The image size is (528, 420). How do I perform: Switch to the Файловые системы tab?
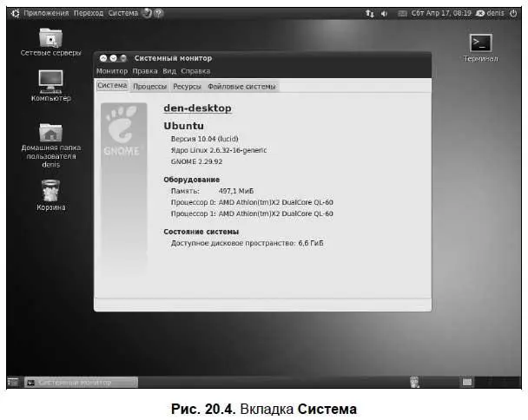pos(241,87)
